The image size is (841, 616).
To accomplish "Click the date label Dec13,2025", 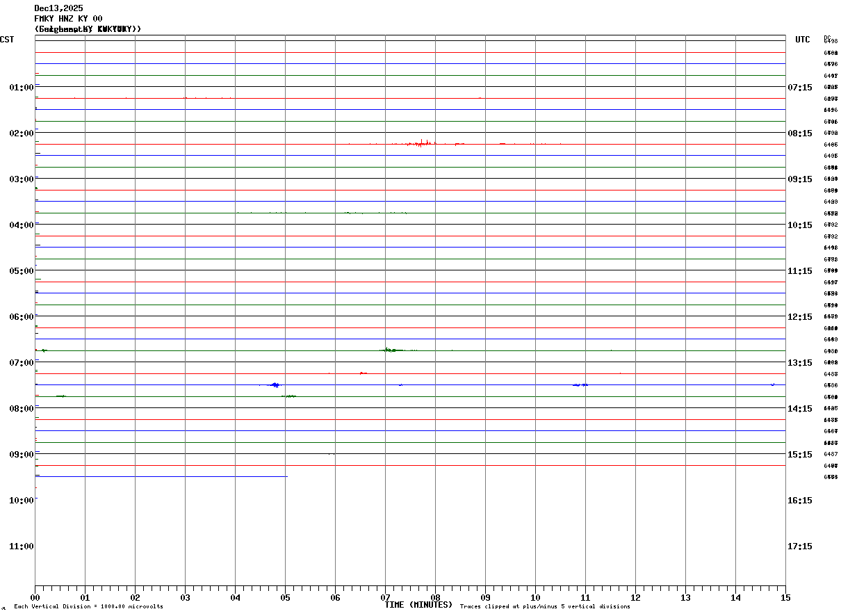I will pyautogui.click(x=58, y=8).
